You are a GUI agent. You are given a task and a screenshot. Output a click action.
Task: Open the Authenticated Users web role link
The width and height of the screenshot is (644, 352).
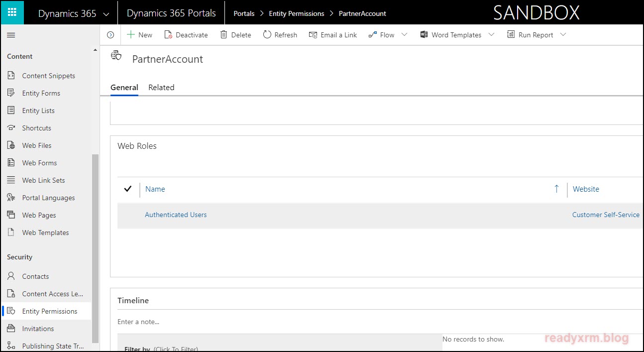176,215
